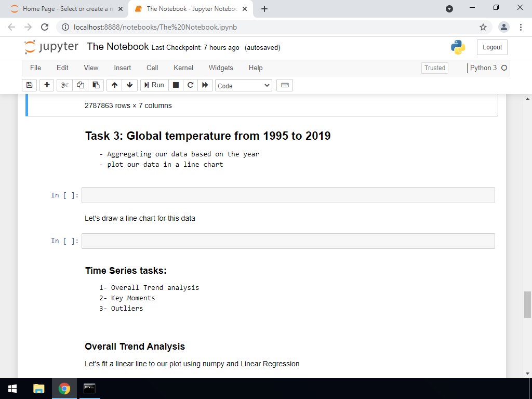Click '2787863 rows × 7 columns' output text
The width and height of the screenshot is (532, 399).
point(128,105)
